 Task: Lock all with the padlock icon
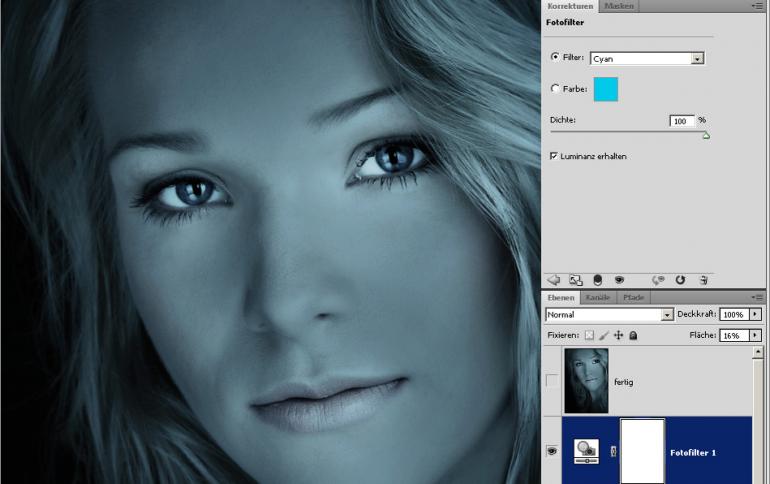[x=633, y=335]
